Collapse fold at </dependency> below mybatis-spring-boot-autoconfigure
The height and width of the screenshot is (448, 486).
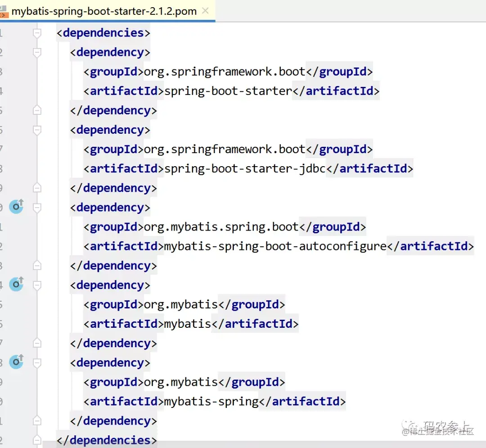[37, 265]
